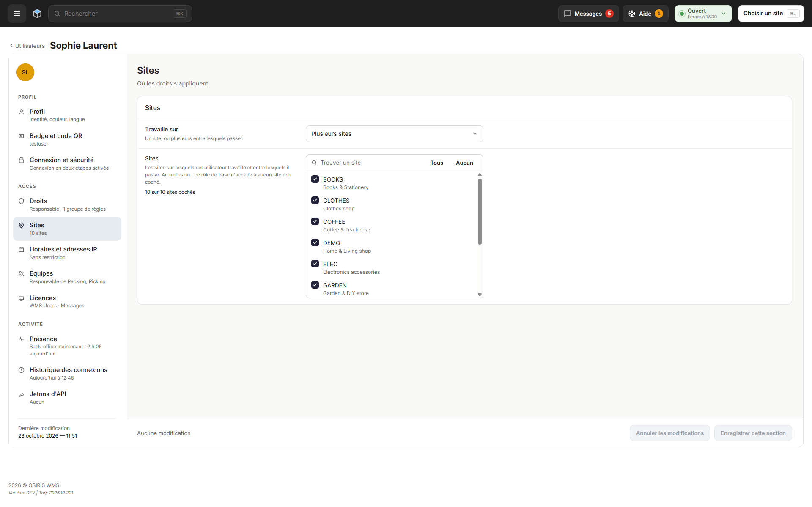The height and width of the screenshot is (507, 812).
Task: Click the site list scroll down arrow
Action: click(480, 295)
